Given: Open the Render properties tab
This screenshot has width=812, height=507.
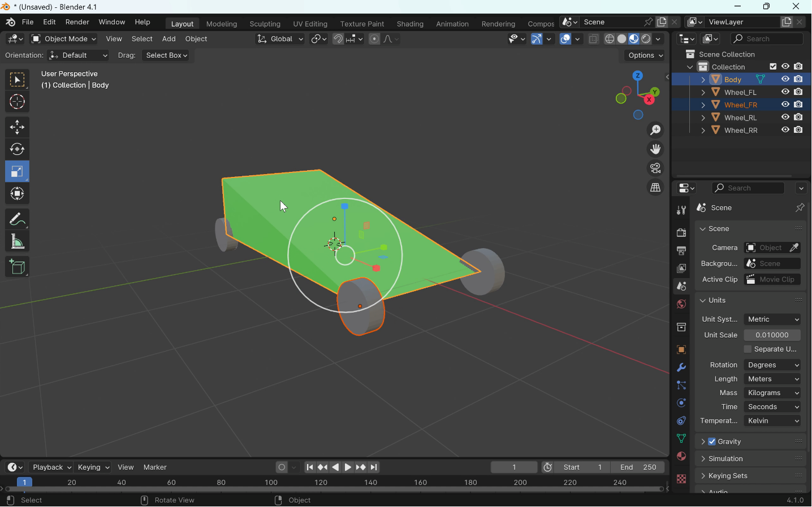Looking at the screenshot, I should [x=682, y=233].
